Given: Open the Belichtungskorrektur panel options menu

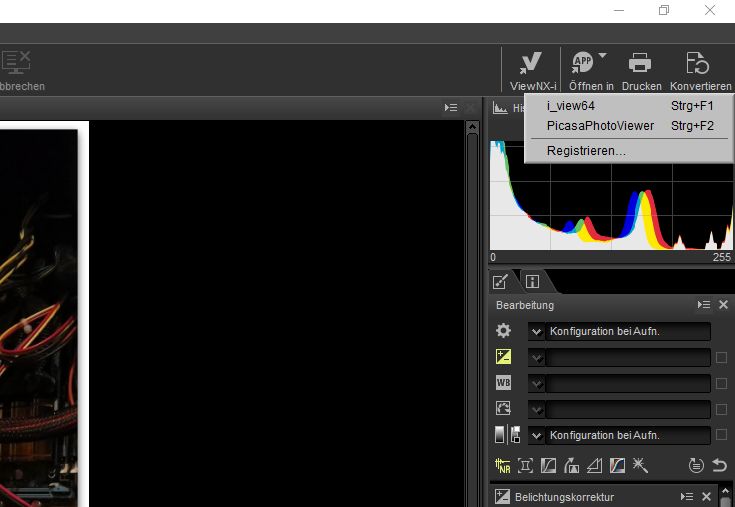Looking at the screenshot, I should (x=687, y=497).
